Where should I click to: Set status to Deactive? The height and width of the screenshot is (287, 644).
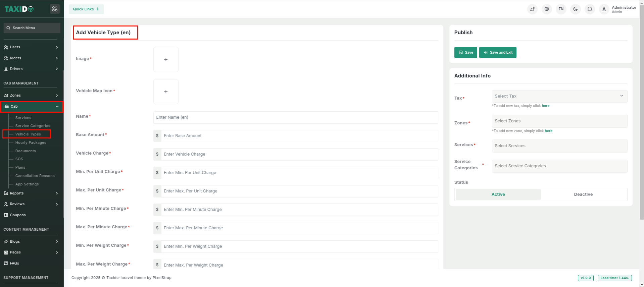coord(583,194)
